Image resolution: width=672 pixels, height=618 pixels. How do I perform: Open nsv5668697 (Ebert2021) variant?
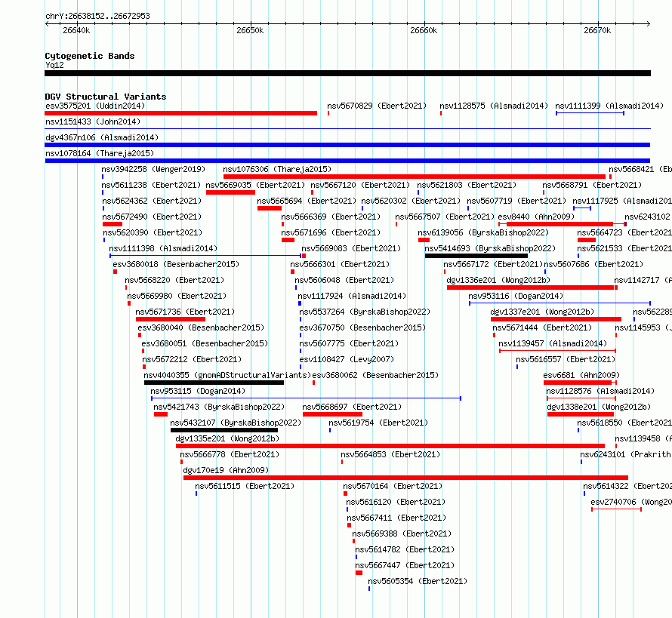tap(352, 407)
